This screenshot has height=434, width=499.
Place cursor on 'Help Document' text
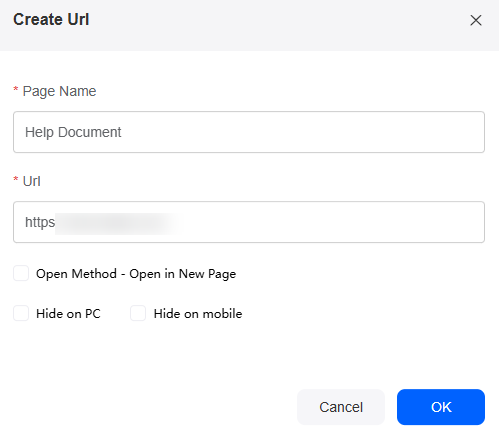73,132
